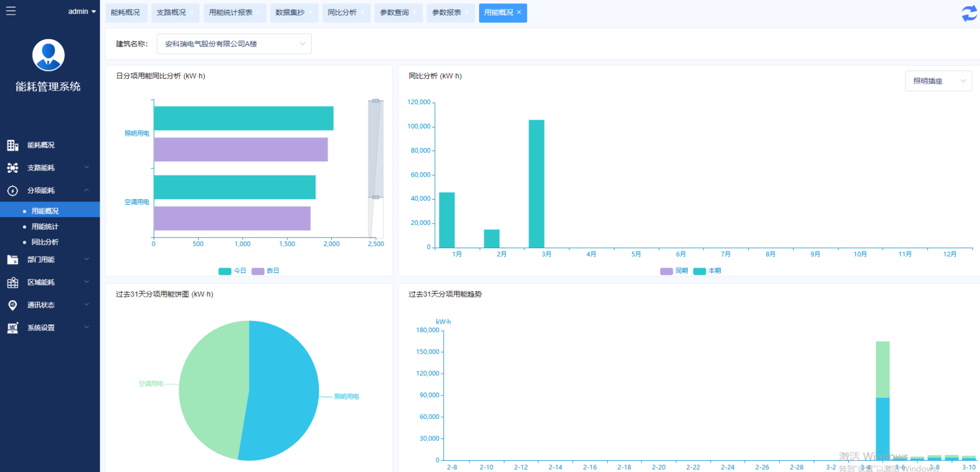
Task: Open the admin user dropdown
Action: click(x=82, y=11)
